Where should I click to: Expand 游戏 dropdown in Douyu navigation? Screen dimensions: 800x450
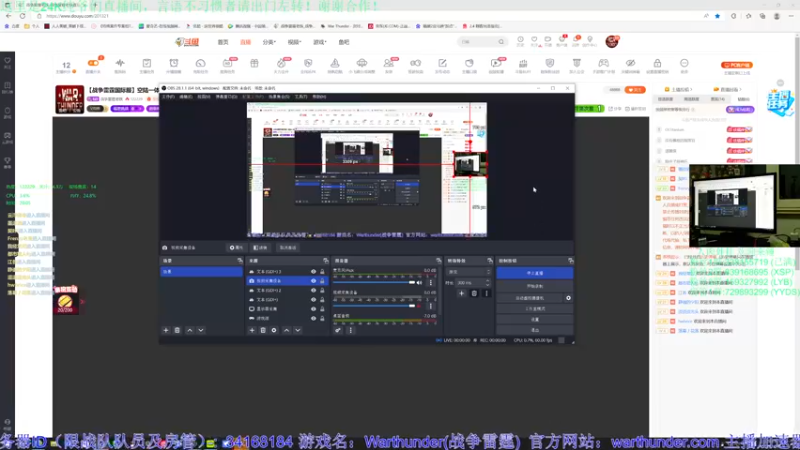coord(319,42)
